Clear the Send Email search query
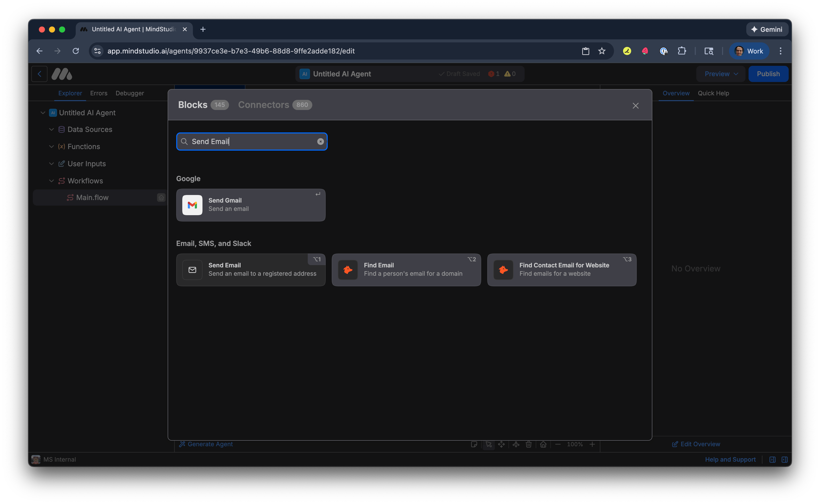The height and width of the screenshot is (504, 820). pos(320,141)
